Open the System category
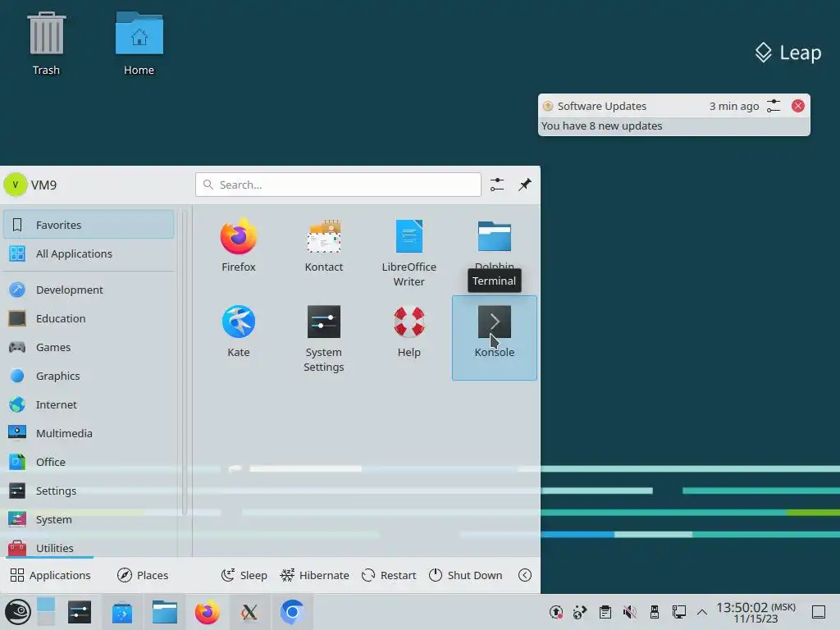The height and width of the screenshot is (630, 840). tap(89, 519)
